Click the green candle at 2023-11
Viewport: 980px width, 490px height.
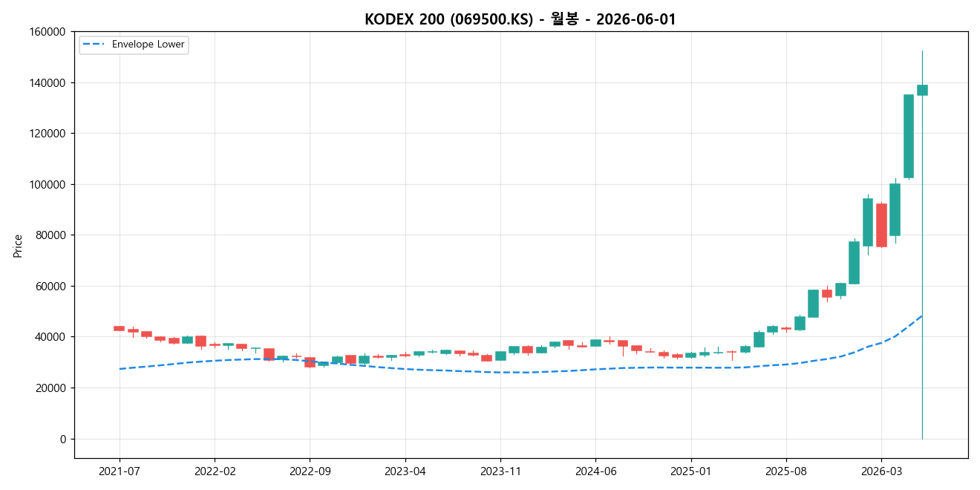pyautogui.click(x=500, y=356)
